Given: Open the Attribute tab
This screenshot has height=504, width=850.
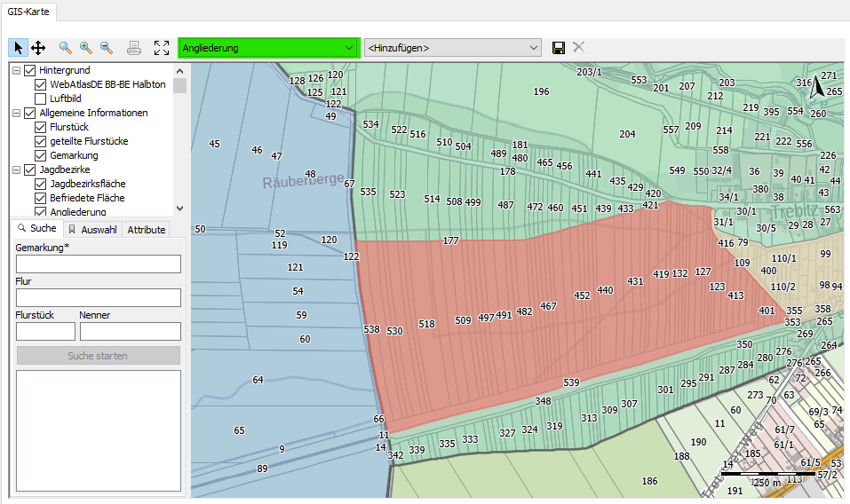Looking at the screenshot, I should pos(147,230).
